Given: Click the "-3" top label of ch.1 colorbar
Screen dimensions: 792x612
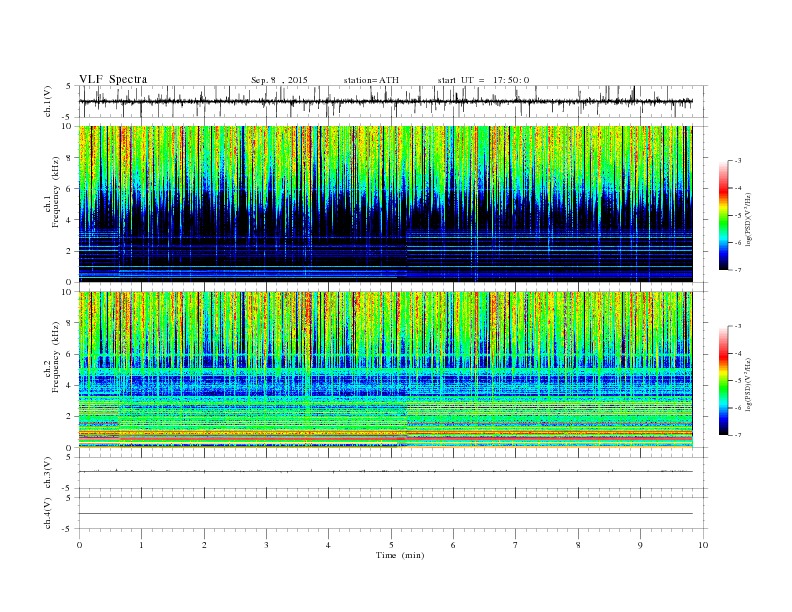Looking at the screenshot, I should [x=737, y=161].
